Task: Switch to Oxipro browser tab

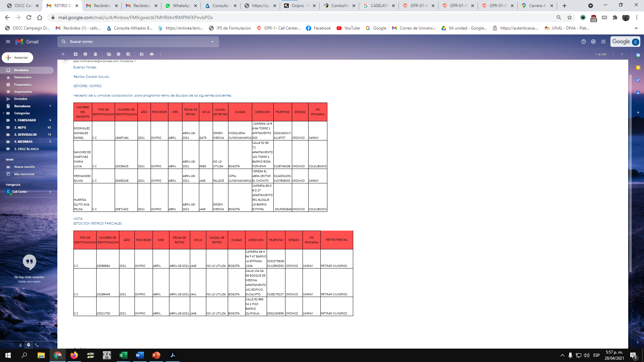Action: (x=300, y=6)
